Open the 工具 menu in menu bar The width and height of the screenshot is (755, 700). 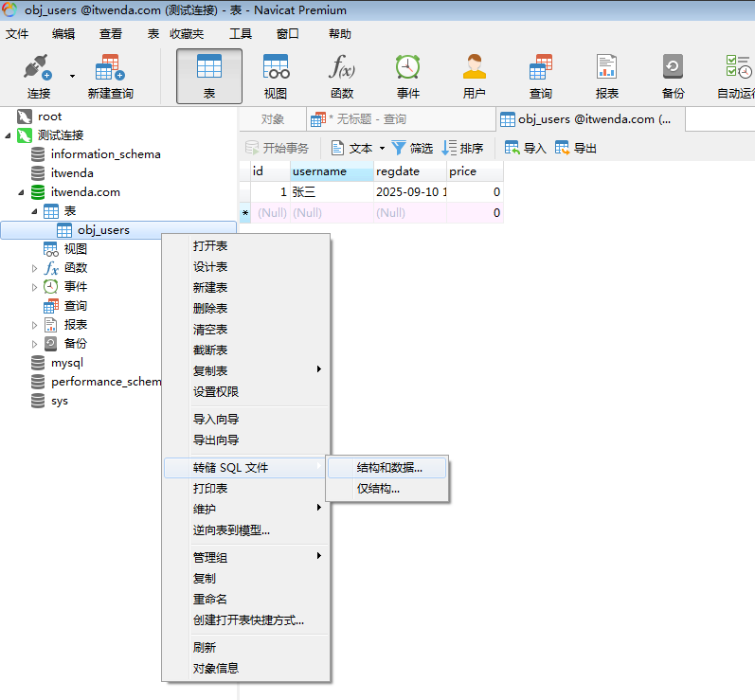pyautogui.click(x=241, y=34)
